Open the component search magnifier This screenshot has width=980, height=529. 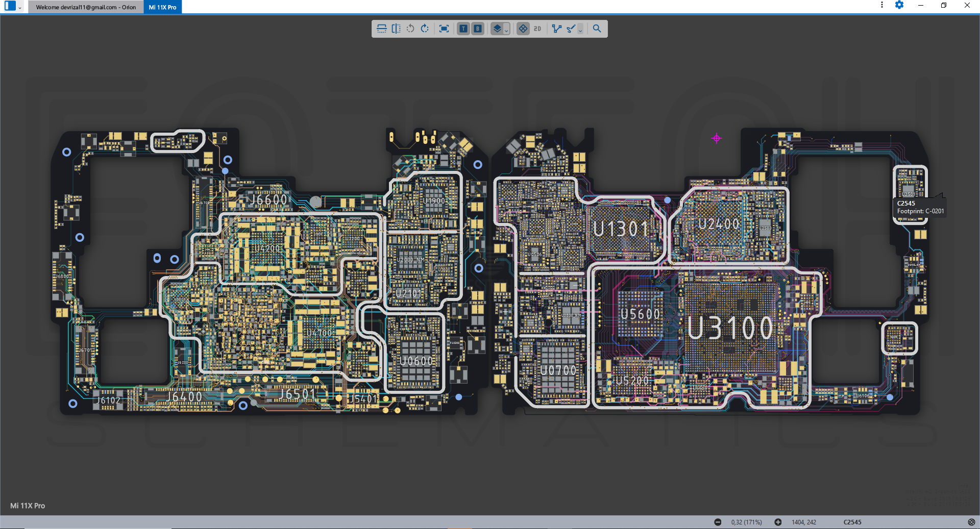(597, 29)
